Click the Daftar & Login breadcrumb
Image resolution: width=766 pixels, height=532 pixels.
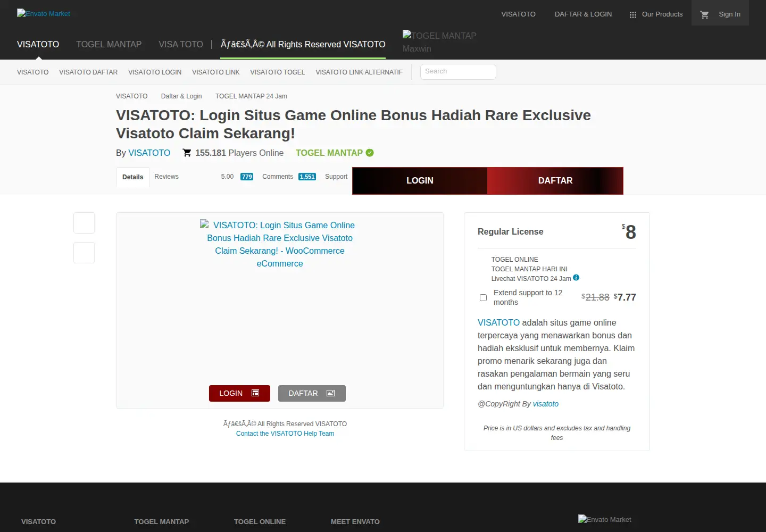pos(181,96)
